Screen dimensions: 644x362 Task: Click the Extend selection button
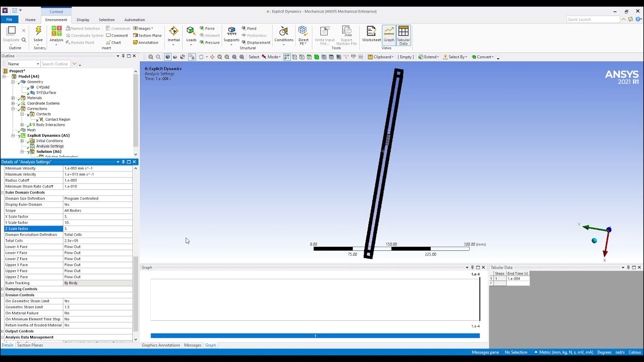429,57
